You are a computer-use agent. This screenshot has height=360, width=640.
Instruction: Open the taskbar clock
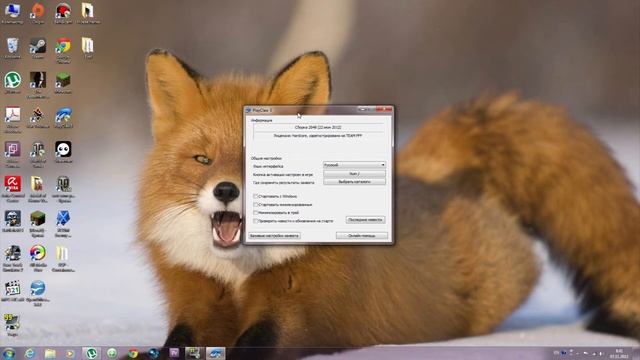[619, 353]
